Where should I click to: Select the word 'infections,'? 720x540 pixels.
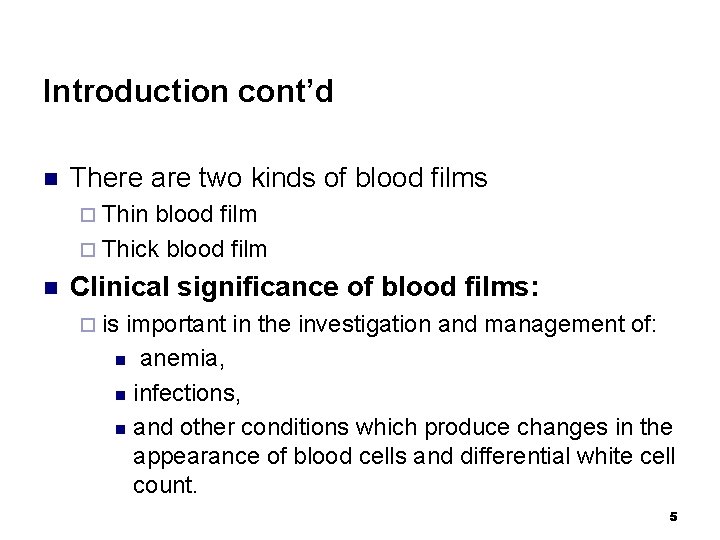pyautogui.click(x=187, y=393)
